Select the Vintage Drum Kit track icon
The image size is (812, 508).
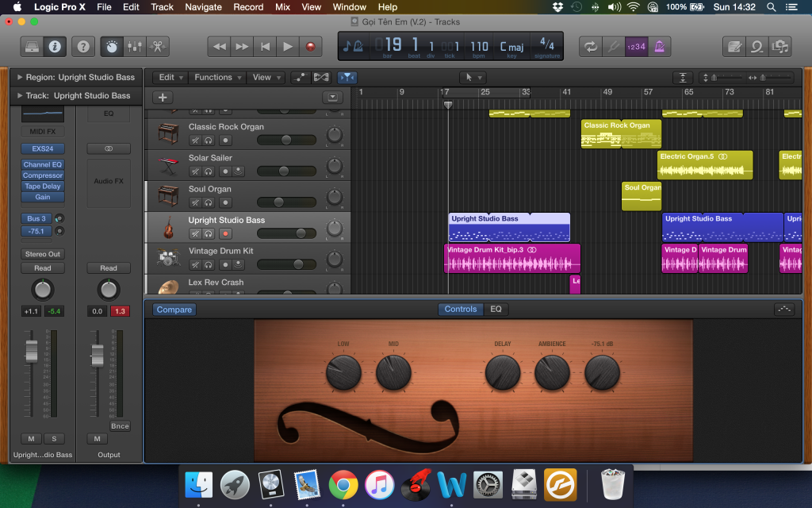tap(168, 258)
